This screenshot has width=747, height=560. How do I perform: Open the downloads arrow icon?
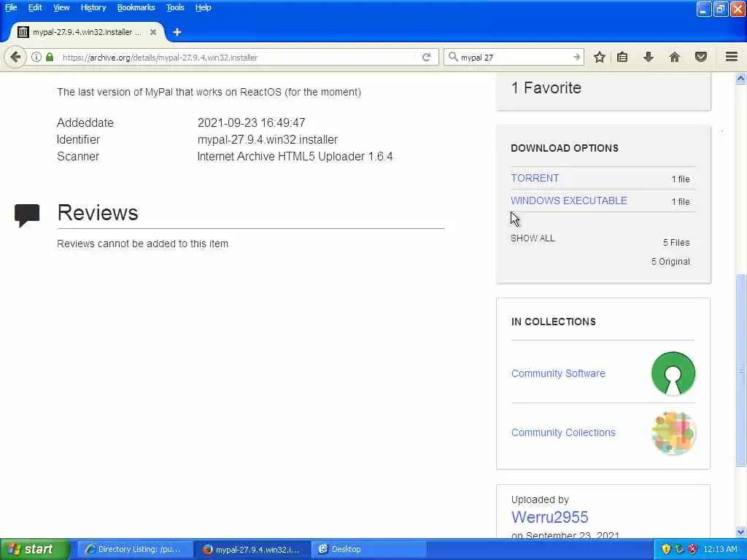(x=649, y=57)
